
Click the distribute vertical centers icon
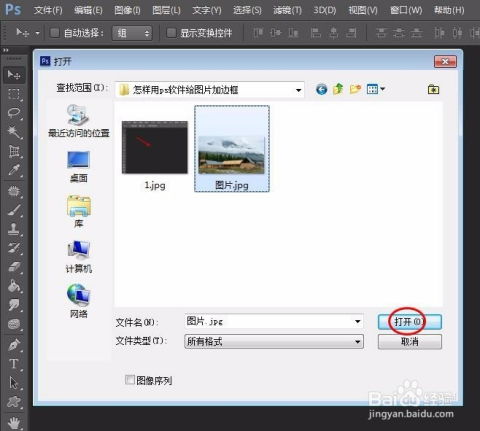click(x=399, y=33)
